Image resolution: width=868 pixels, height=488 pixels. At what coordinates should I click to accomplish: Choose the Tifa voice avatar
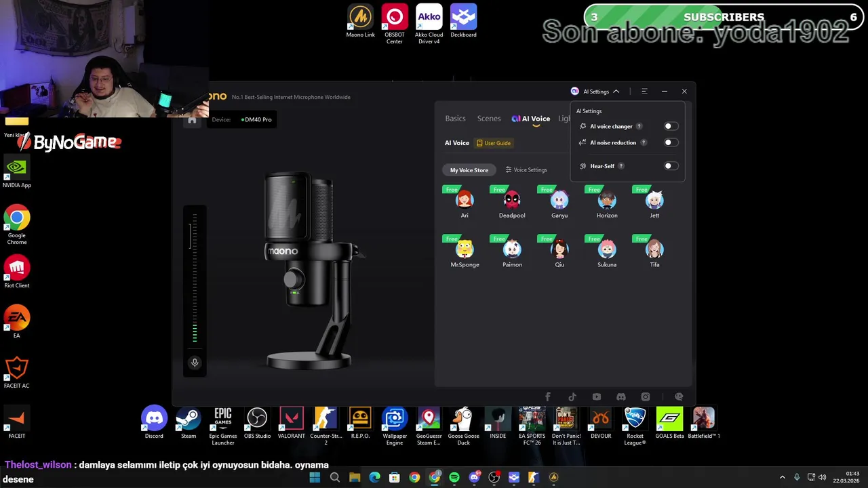pyautogui.click(x=654, y=249)
